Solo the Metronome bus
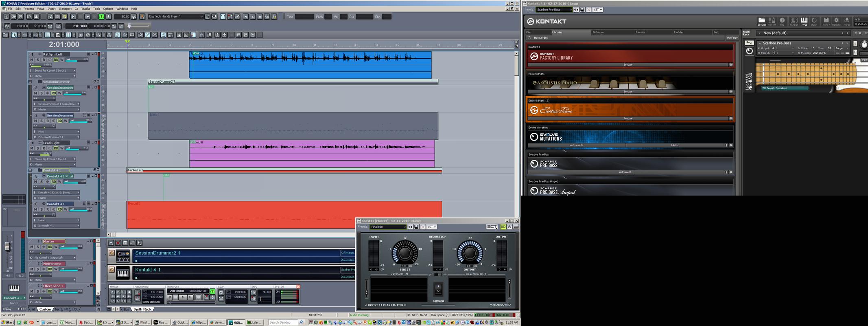This screenshot has width=868, height=326. pos(38,269)
